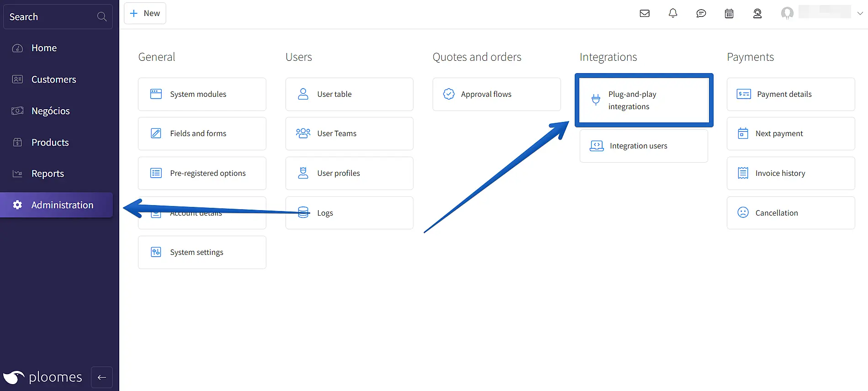868x391 pixels.
Task: Click the search magnifier icon
Action: coord(102,17)
